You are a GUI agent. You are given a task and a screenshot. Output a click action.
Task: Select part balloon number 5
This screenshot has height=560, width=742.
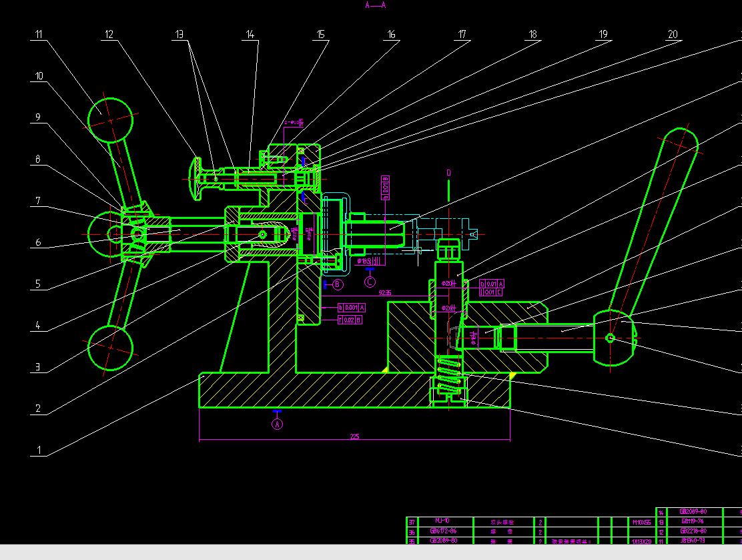38,284
